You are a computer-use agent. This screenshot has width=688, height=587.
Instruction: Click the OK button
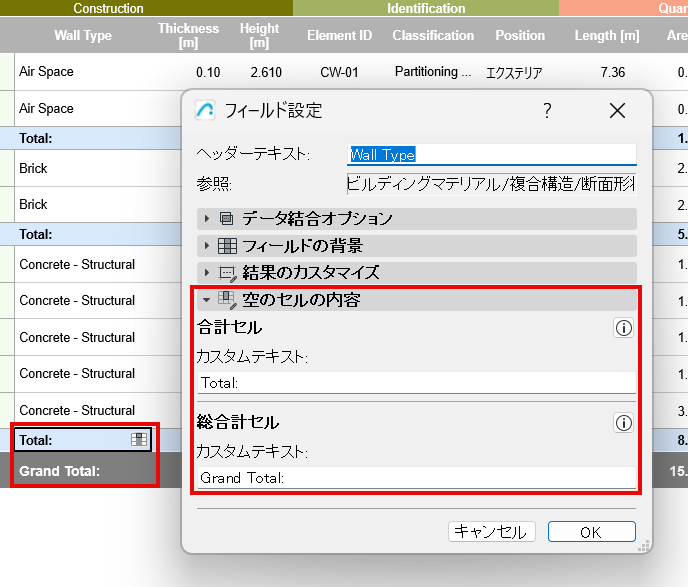point(591,532)
